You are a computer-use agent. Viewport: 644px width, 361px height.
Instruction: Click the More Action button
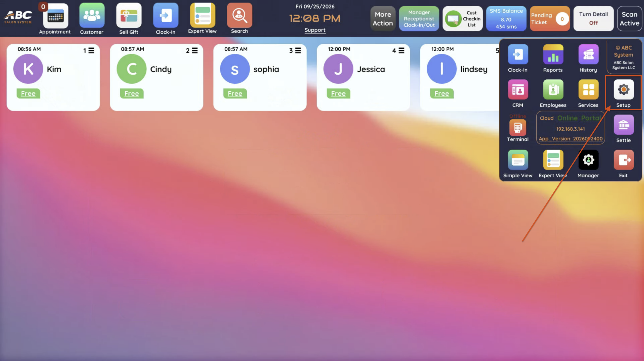383,19
